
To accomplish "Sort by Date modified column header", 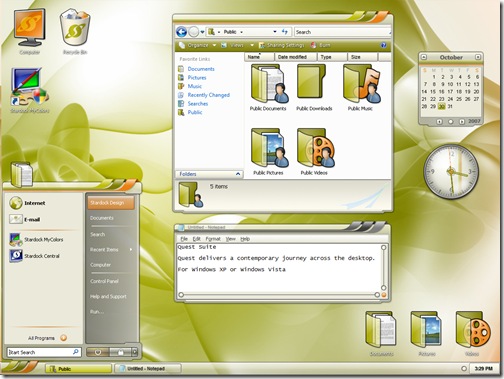I will [x=296, y=57].
